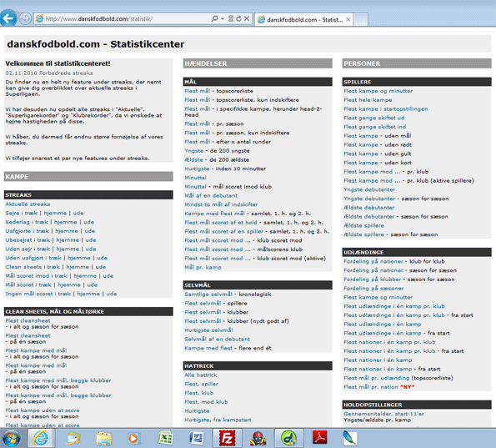Click the HÆNDELSER section header
Screen dimensions: 496x448
(258, 63)
